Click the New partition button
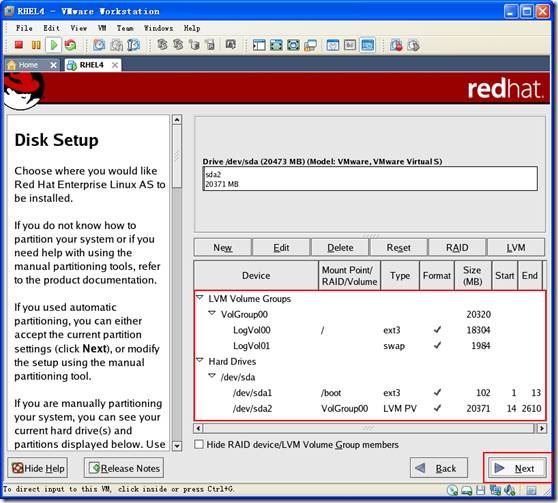The image size is (558, 503). pos(222,247)
